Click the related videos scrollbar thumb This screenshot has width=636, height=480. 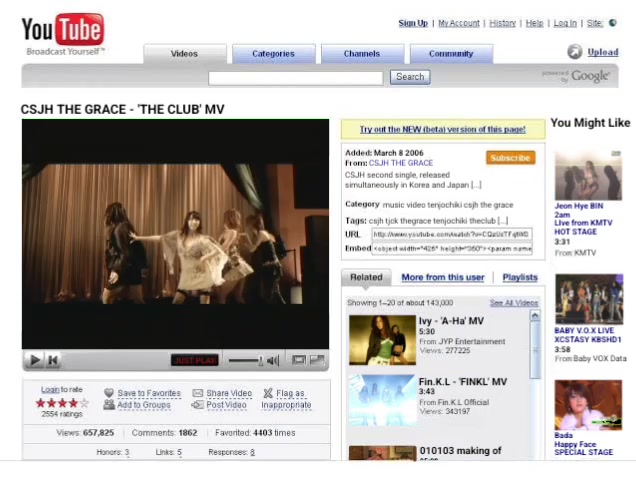pos(535,350)
